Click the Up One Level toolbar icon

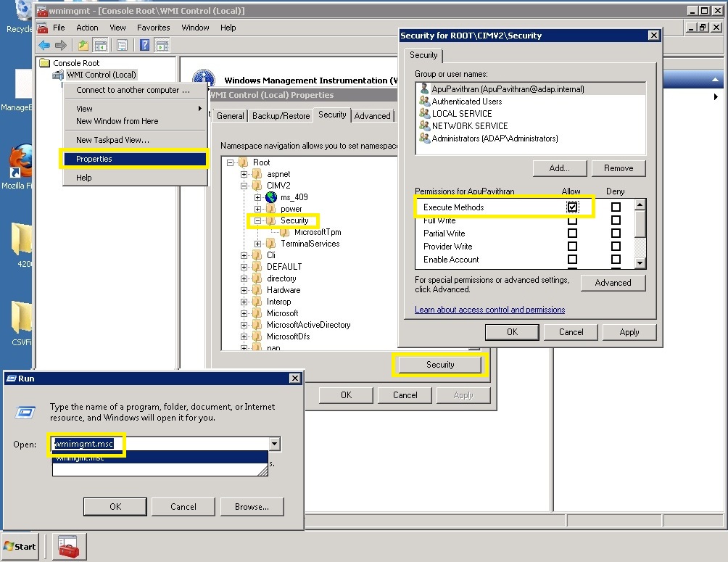83,45
